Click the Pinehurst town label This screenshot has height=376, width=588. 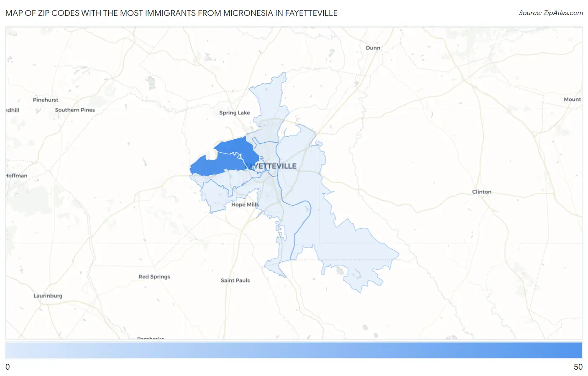pyautogui.click(x=46, y=100)
